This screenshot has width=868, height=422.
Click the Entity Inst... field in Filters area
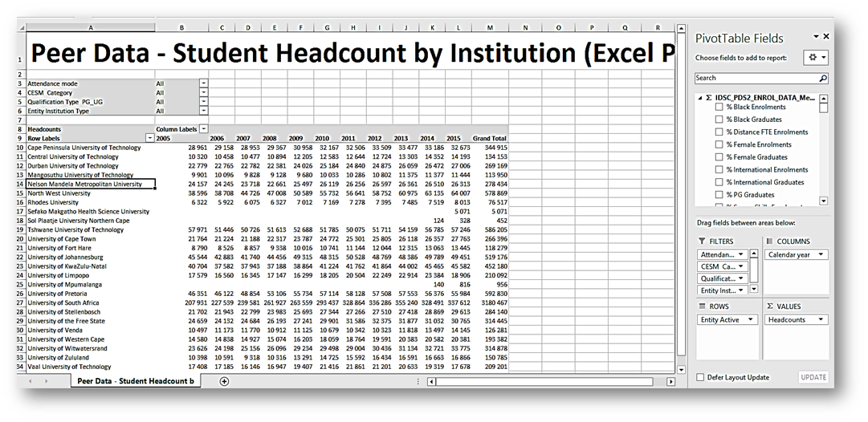point(723,290)
